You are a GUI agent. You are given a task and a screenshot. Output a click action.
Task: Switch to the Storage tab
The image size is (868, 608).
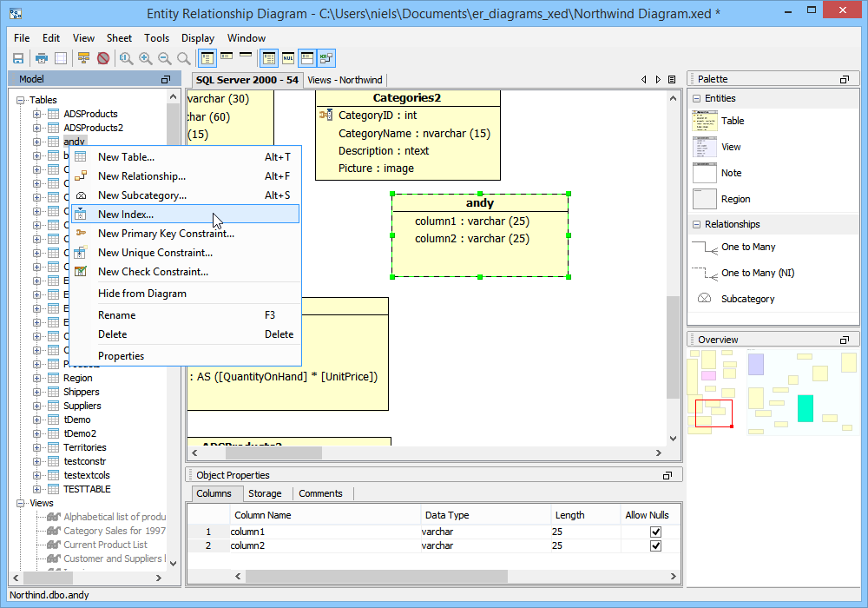tap(265, 494)
